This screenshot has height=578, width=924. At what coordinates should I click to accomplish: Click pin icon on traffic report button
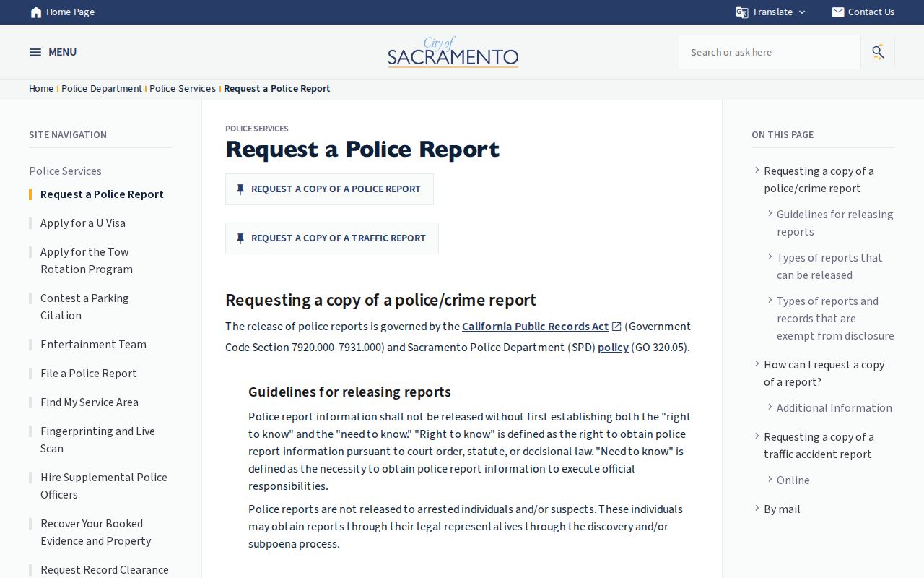pos(240,238)
